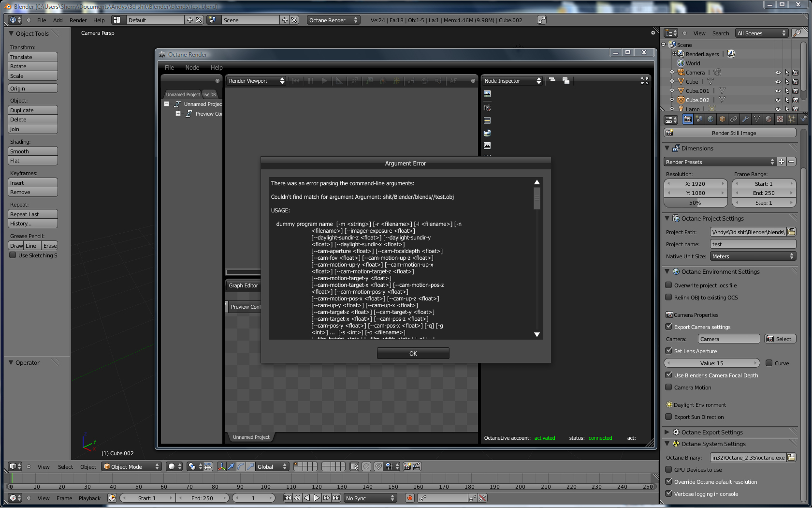Click the outliner search magnifier icon

(x=797, y=33)
